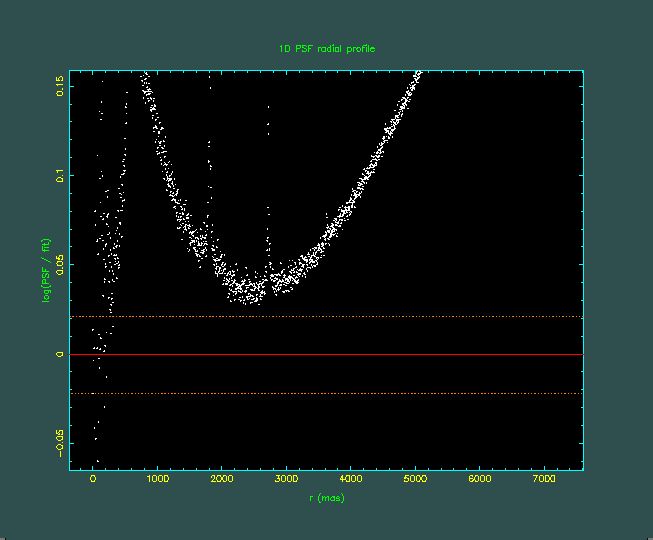Click the x-axis tick label 2000

tap(221, 481)
